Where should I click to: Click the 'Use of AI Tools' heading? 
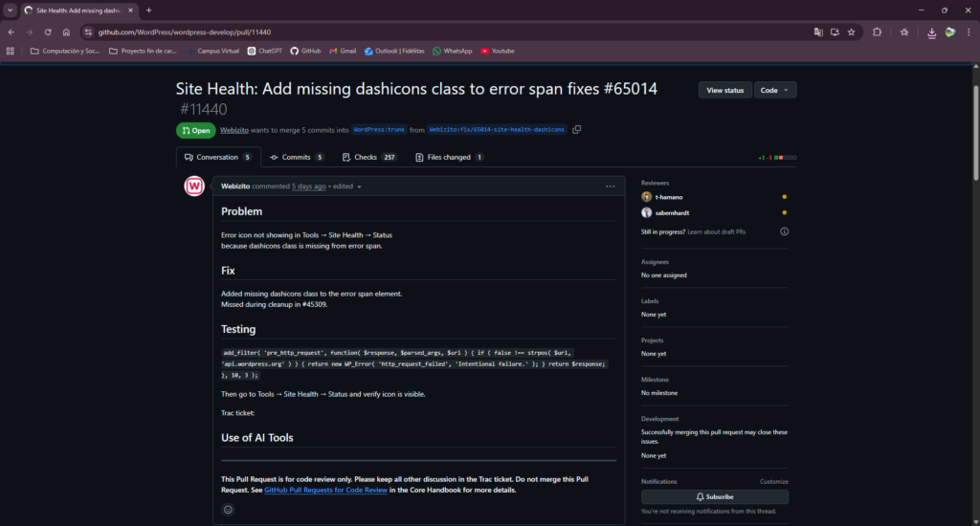(x=256, y=438)
